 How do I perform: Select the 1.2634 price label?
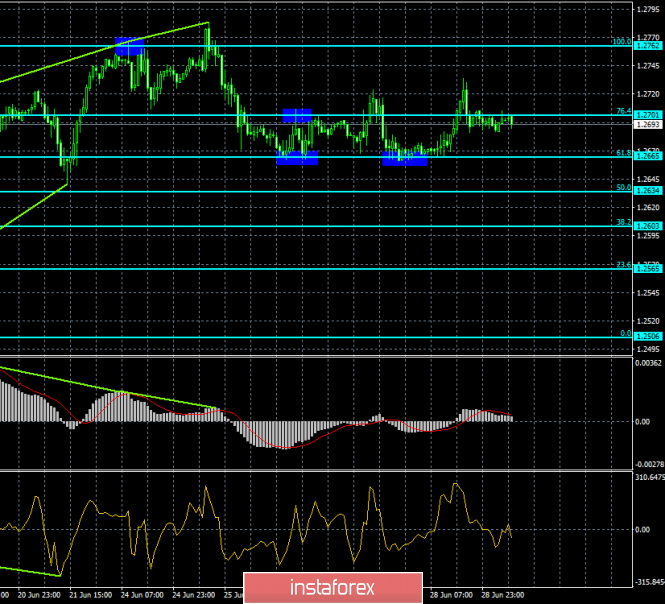point(647,191)
